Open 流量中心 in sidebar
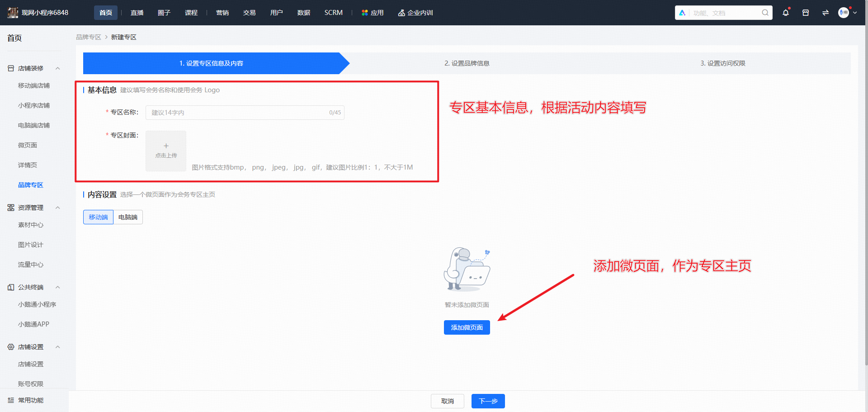The image size is (868, 412). click(31, 265)
